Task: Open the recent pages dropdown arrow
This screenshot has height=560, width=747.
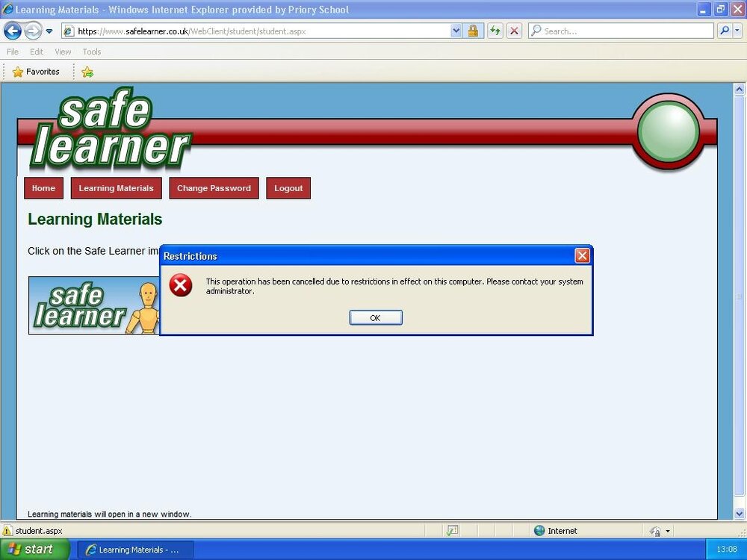Action: (49, 31)
